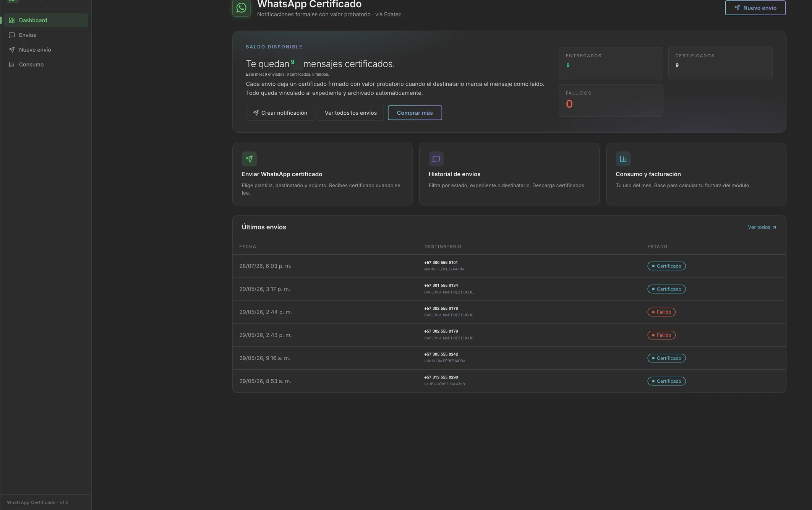Click the Consumo bar chart sidebar icon

pos(12,65)
